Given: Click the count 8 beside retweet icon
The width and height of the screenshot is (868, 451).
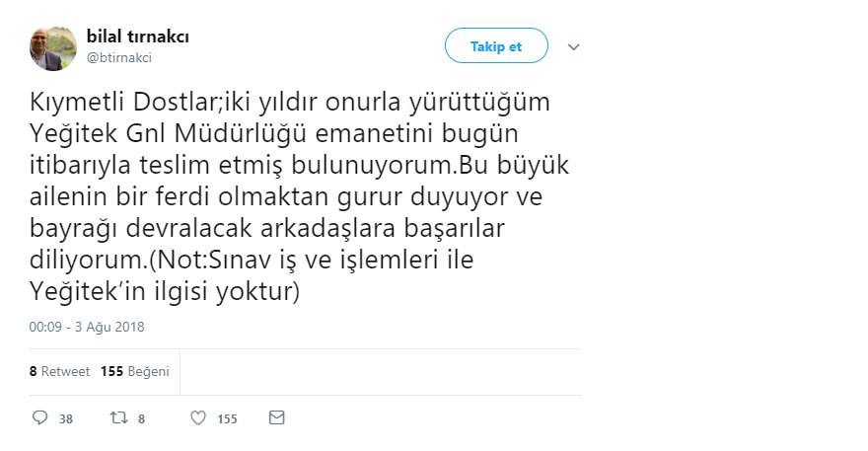Looking at the screenshot, I should pos(142,419).
